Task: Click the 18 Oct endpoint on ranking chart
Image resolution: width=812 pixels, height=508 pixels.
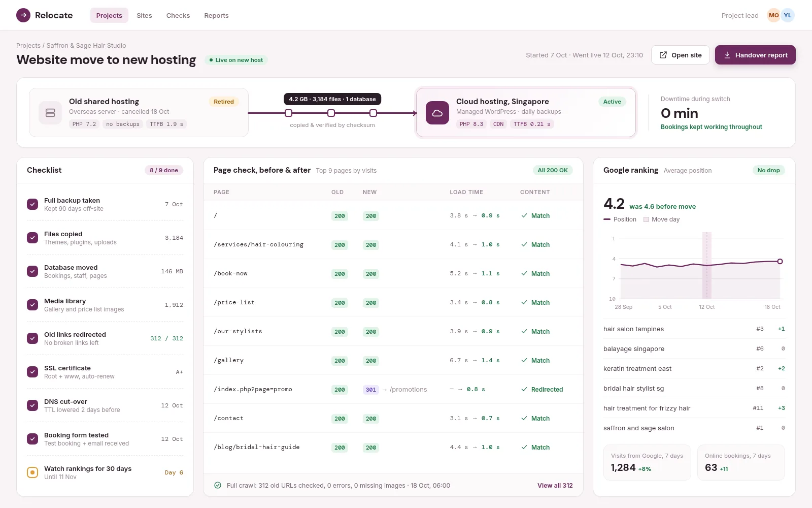Action: click(x=780, y=261)
